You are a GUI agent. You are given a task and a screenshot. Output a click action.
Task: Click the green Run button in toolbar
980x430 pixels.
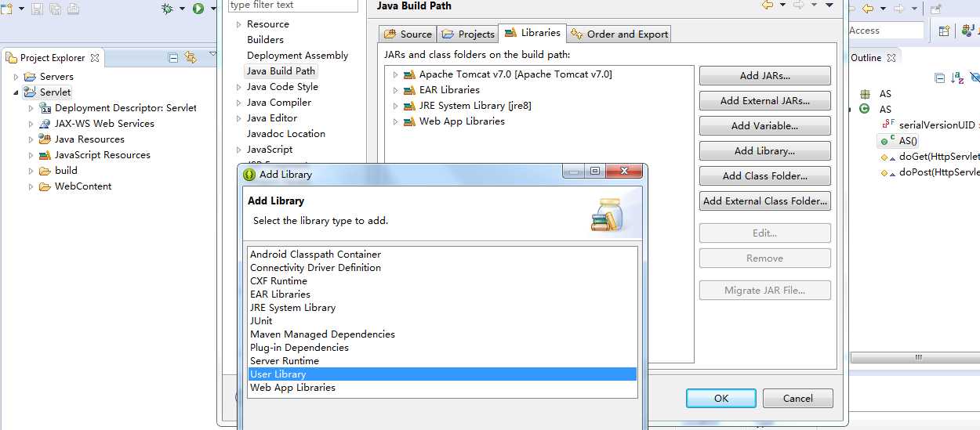198,9
